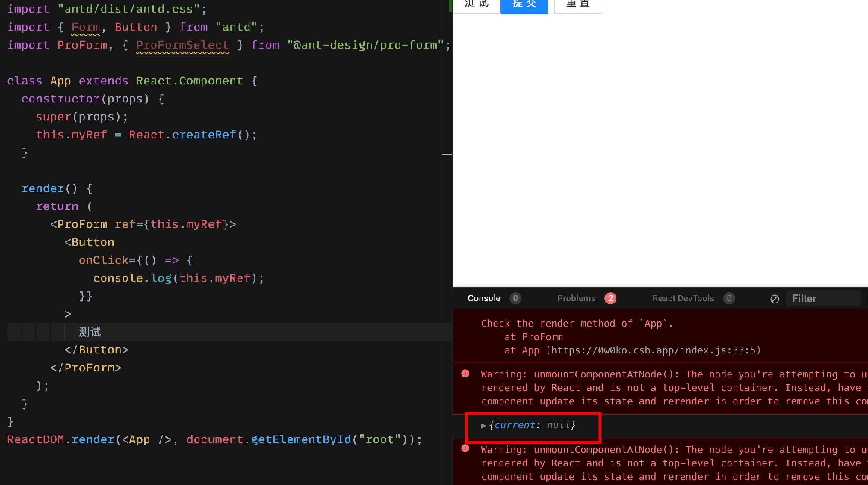The height and width of the screenshot is (485, 868).
Task: Click the clear console icon
Action: pyautogui.click(x=775, y=299)
